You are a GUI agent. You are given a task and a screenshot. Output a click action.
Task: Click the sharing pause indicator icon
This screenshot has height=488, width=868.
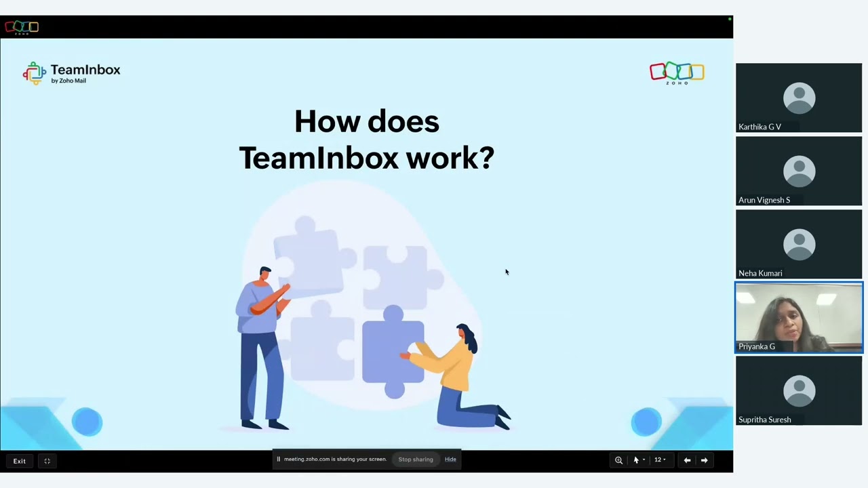[278, 460]
